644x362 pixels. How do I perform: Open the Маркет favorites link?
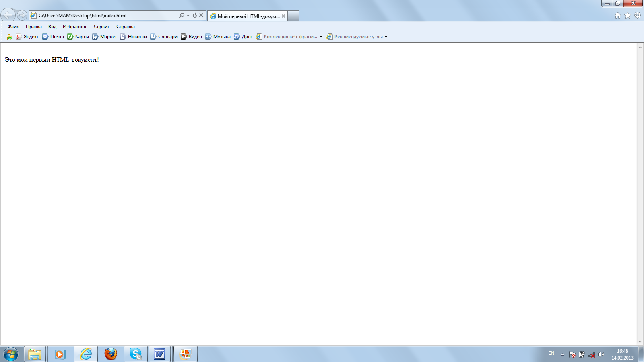coord(105,37)
